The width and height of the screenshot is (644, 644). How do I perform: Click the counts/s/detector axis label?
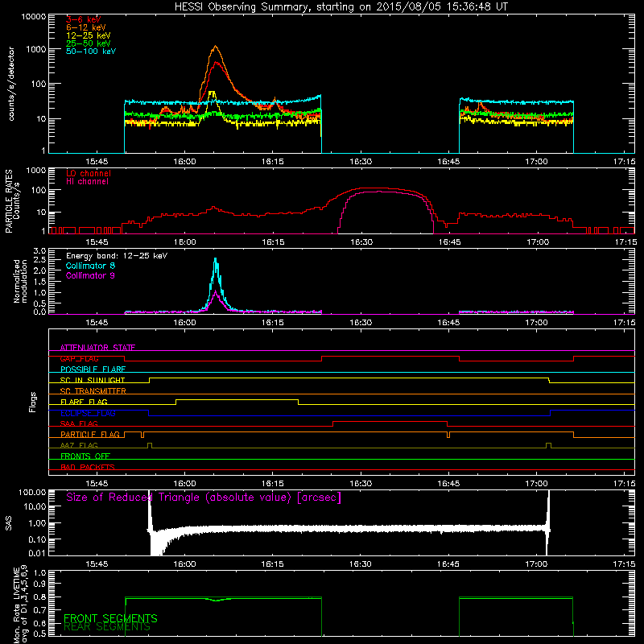coord(11,84)
